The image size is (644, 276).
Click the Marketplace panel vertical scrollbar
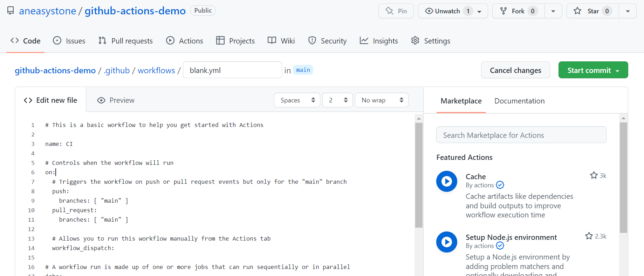623,177
